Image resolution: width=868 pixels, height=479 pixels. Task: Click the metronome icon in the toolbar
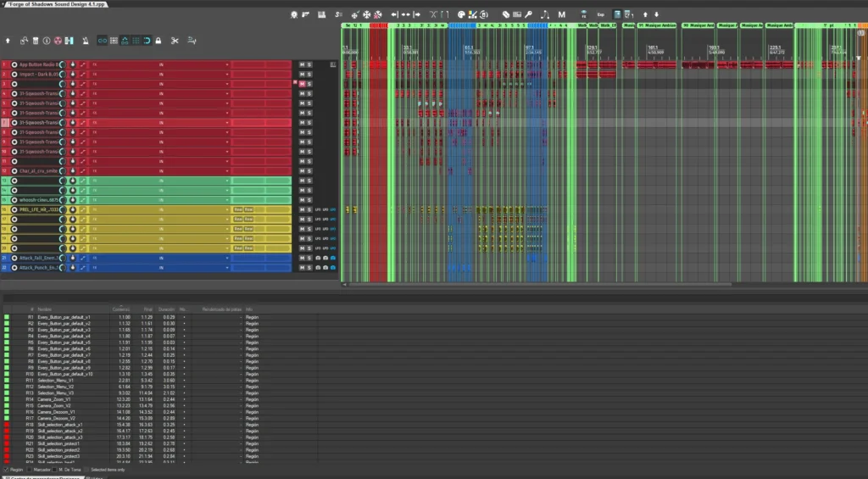point(86,40)
